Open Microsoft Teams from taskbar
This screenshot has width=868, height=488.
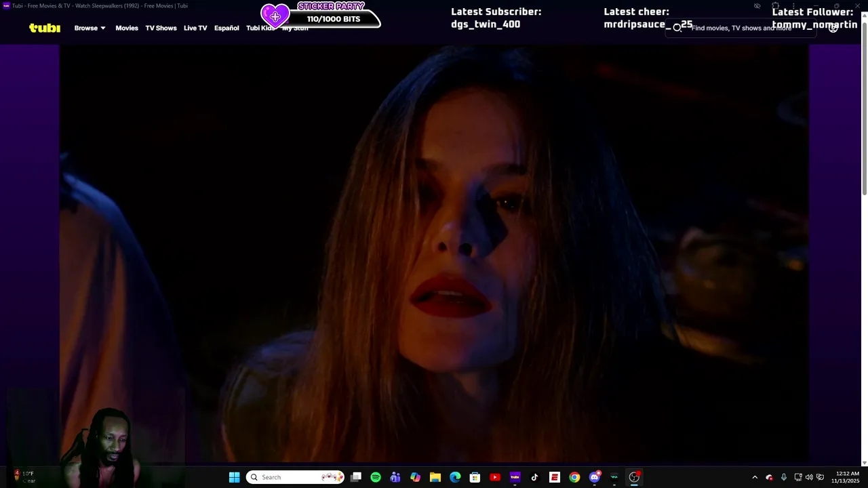(395, 477)
